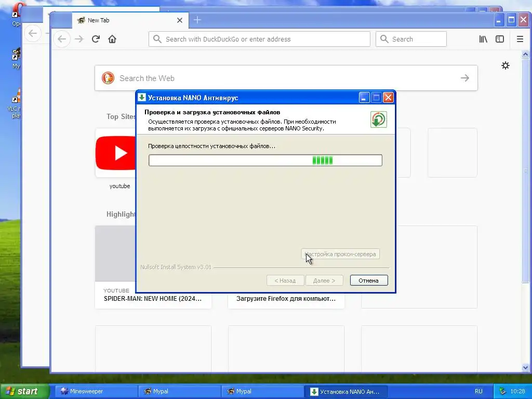Click Настройка прокси-сервера button

(340, 254)
